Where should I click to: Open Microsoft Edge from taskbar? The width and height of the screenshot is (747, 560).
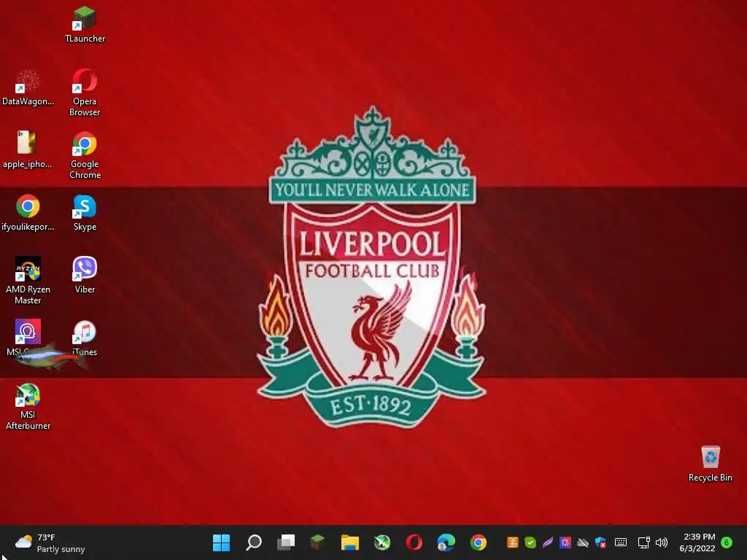(x=446, y=542)
